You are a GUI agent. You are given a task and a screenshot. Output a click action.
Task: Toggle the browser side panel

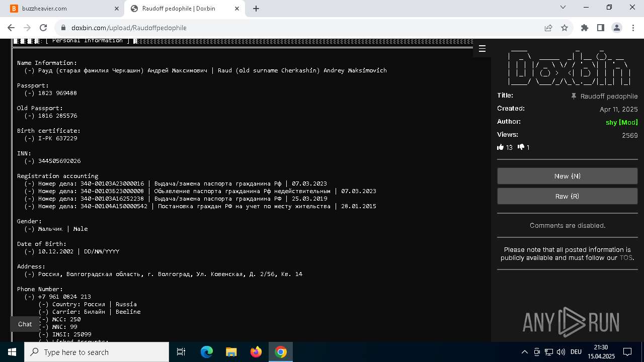(x=601, y=28)
